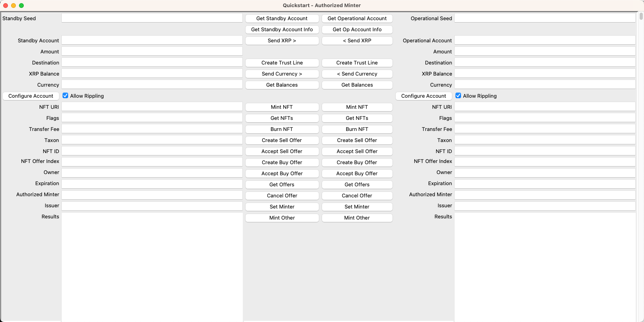Click Get Op Account Info button
This screenshot has width=644, height=322.
[357, 30]
